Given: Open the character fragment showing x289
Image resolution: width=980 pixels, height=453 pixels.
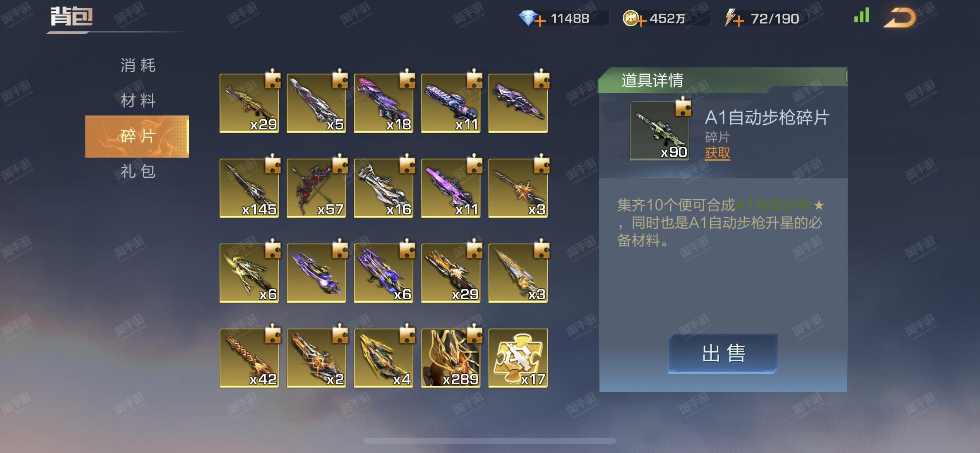Looking at the screenshot, I should click(x=451, y=358).
